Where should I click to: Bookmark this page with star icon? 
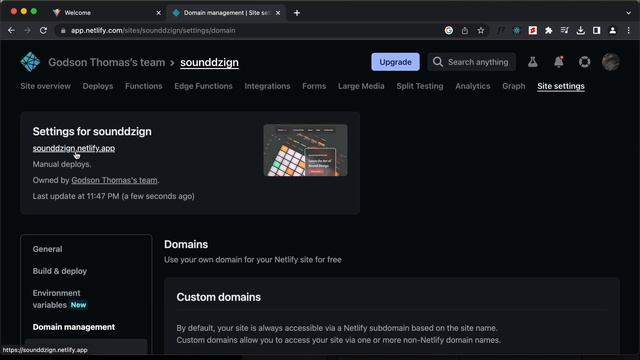point(481,30)
